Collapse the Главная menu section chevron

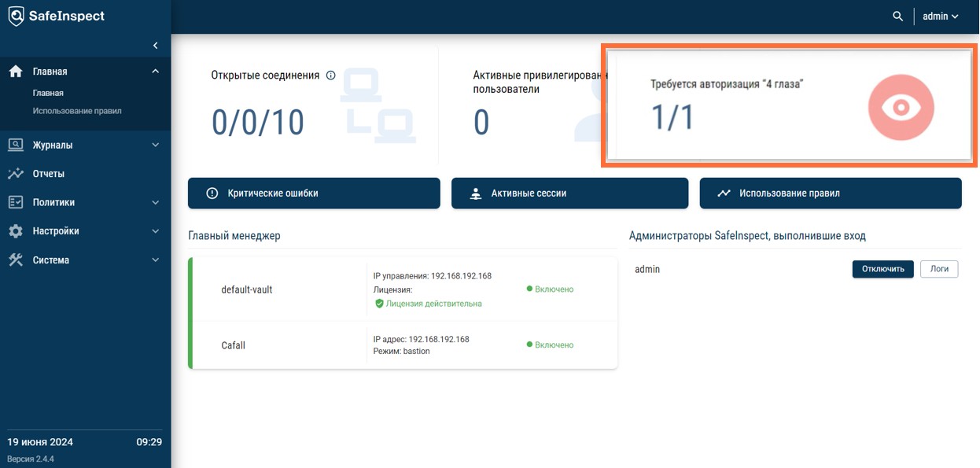(x=155, y=72)
